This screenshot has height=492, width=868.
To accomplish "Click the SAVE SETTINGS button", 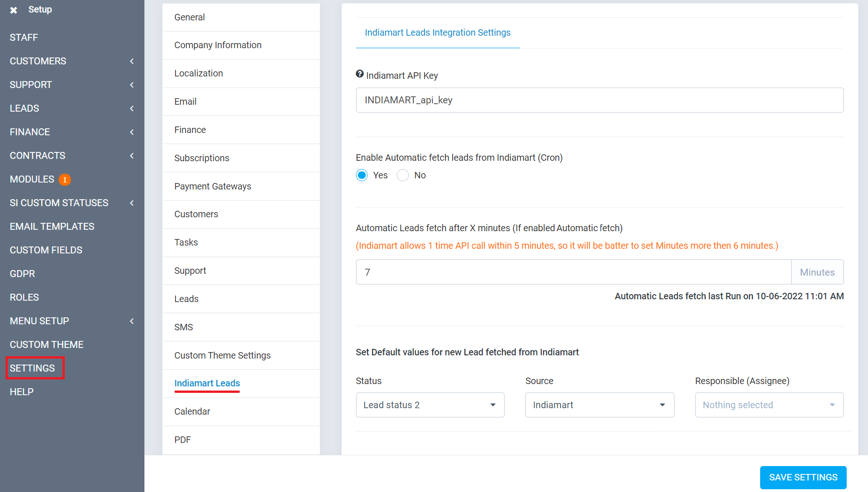I will (x=803, y=477).
